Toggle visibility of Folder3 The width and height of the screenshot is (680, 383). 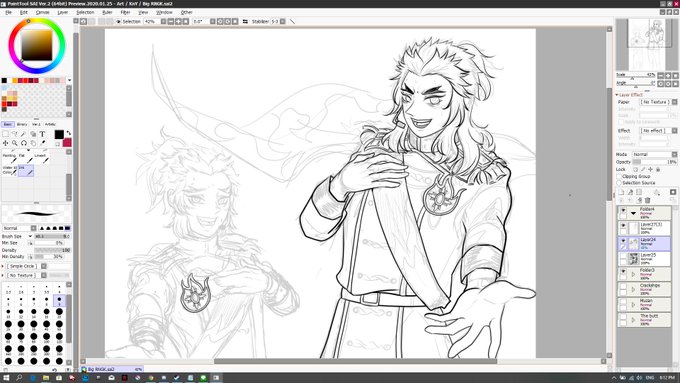[x=623, y=272]
